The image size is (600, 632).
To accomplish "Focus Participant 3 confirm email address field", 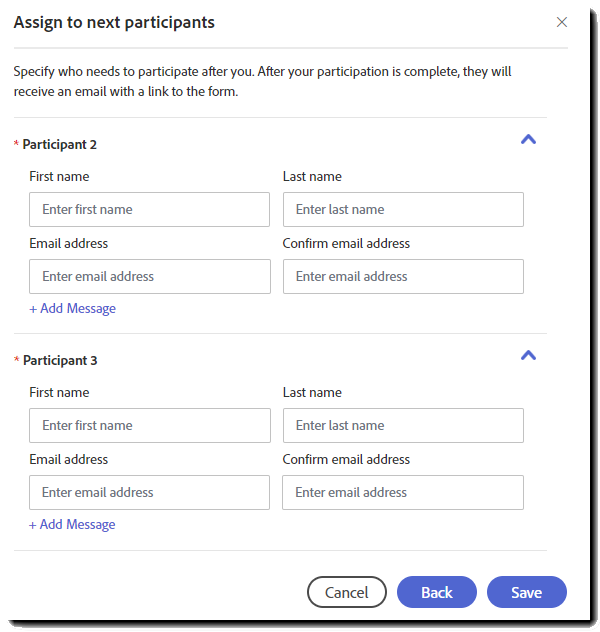I will point(403,493).
